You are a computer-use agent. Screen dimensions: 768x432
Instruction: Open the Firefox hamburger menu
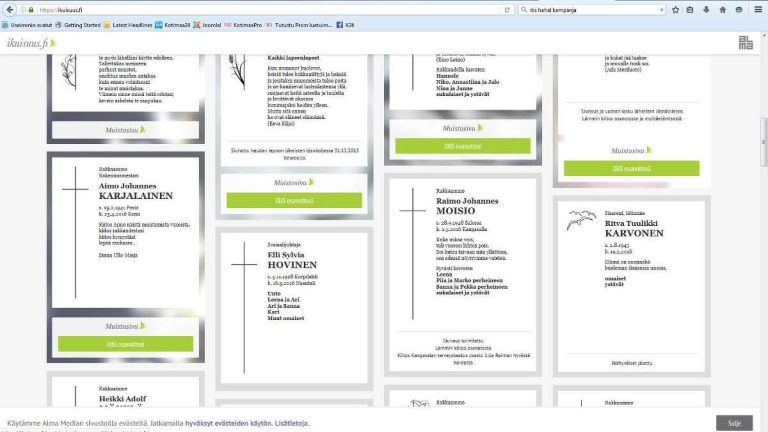click(x=758, y=10)
